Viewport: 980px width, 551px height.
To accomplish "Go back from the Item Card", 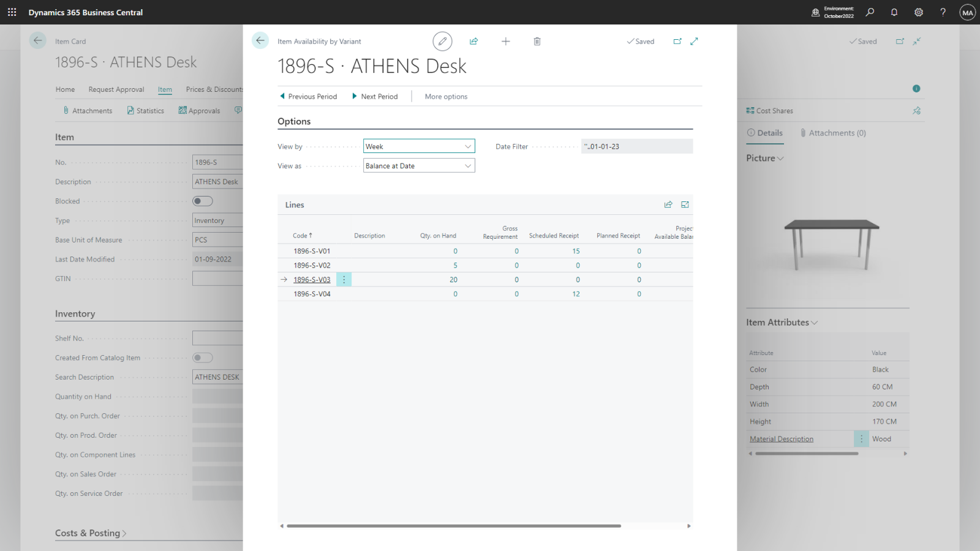I will (x=38, y=40).
